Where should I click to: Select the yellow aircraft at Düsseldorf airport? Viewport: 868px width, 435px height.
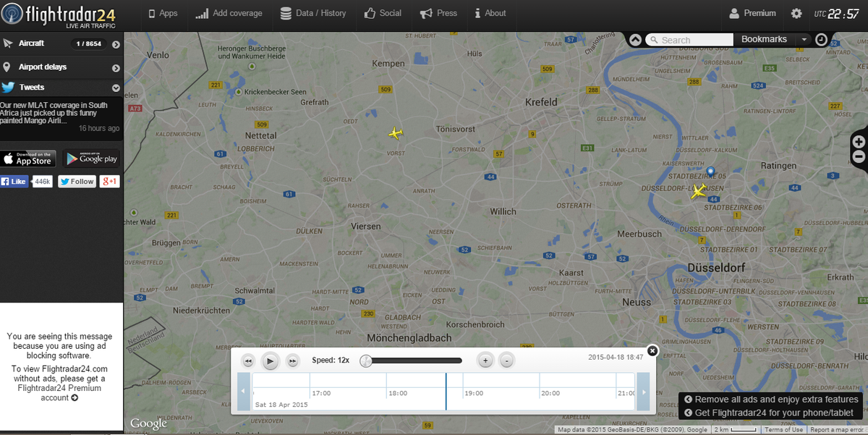pyautogui.click(x=698, y=191)
